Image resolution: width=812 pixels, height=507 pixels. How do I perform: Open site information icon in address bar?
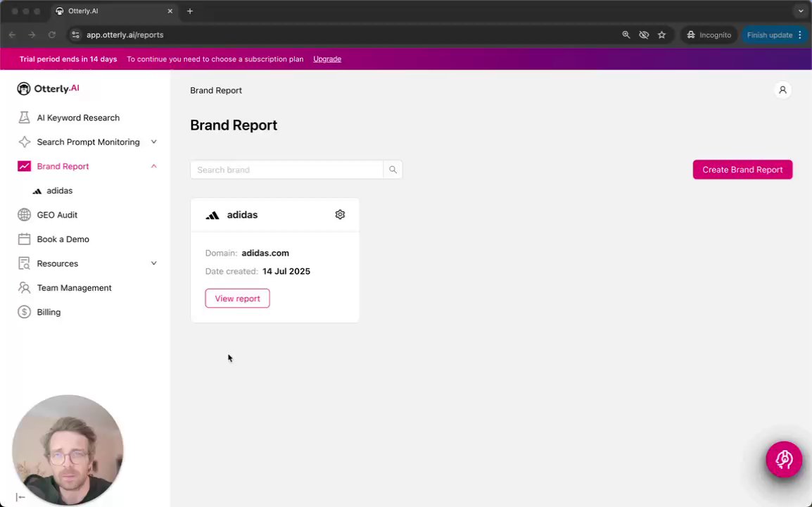[75, 35]
